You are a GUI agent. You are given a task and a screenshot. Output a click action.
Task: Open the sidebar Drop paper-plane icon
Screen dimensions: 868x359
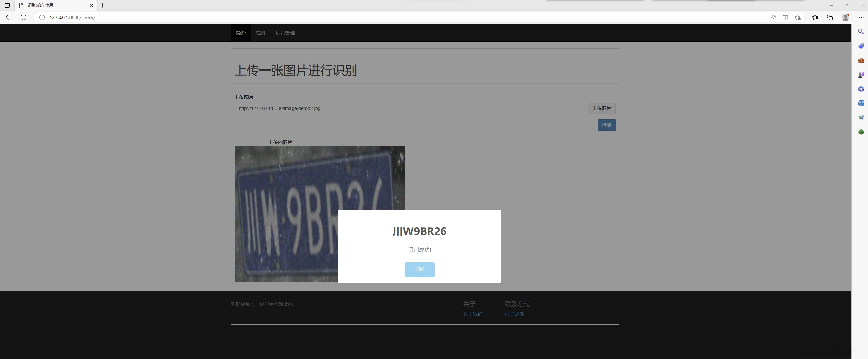pyautogui.click(x=861, y=118)
